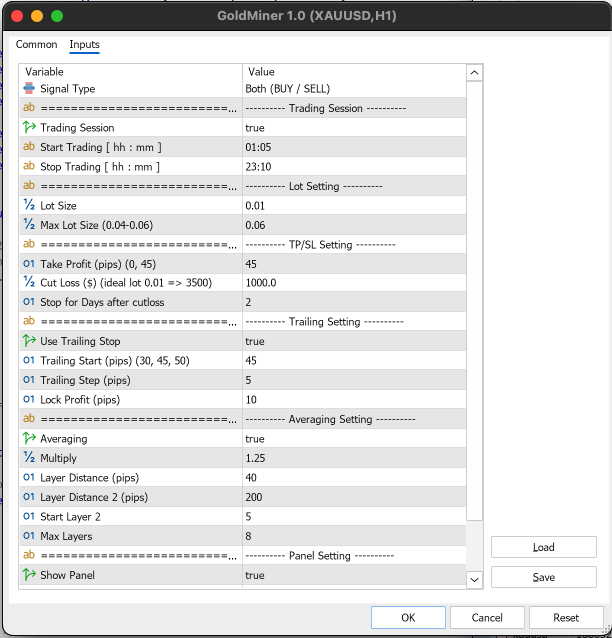Image resolution: width=612 pixels, height=638 pixels.
Task: Click the scrollbar up arrow
Action: [x=475, y=73]
